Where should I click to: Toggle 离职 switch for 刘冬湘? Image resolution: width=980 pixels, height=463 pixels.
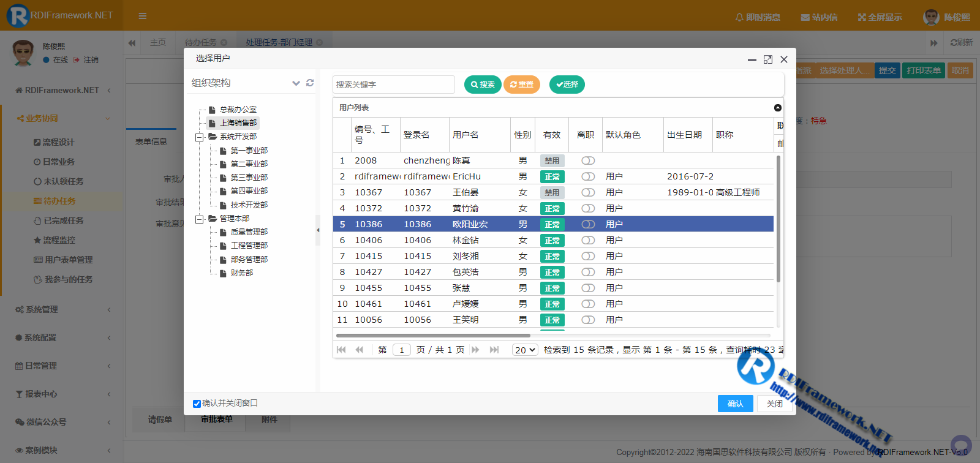pos(588,256)
